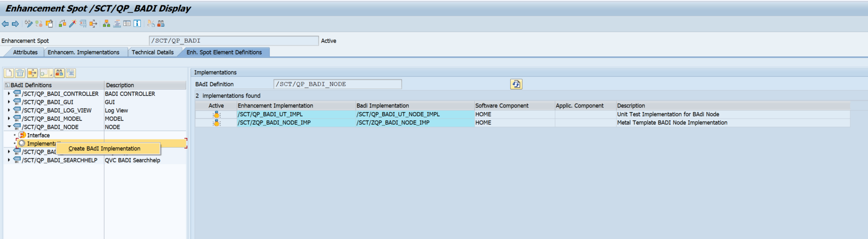
Task: Click the refresh implementations icon
Action: click(x=516, y=84)
